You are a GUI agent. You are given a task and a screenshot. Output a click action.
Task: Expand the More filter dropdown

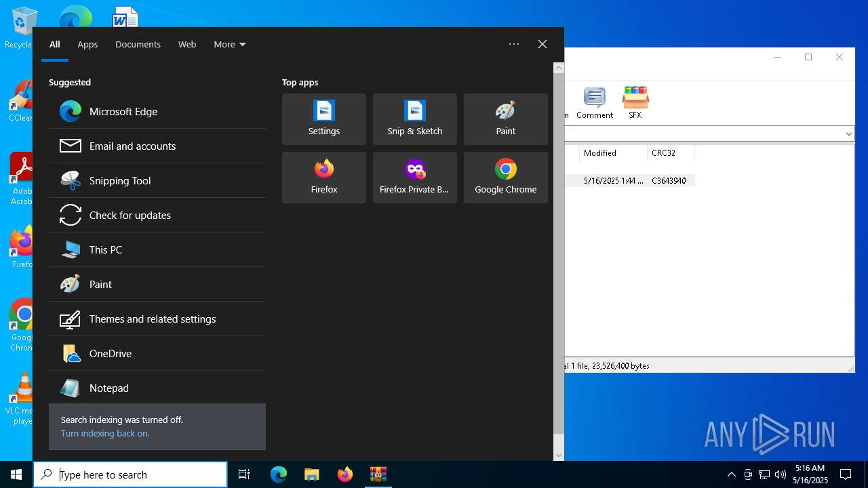(x=230, y=44)
